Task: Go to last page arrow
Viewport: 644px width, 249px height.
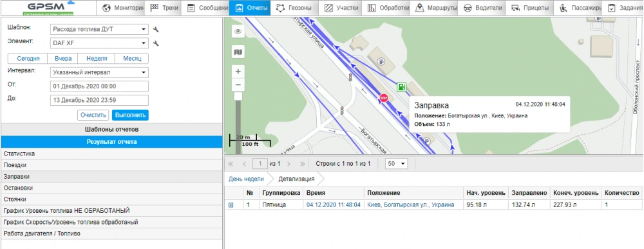Action: click(303, 164)
